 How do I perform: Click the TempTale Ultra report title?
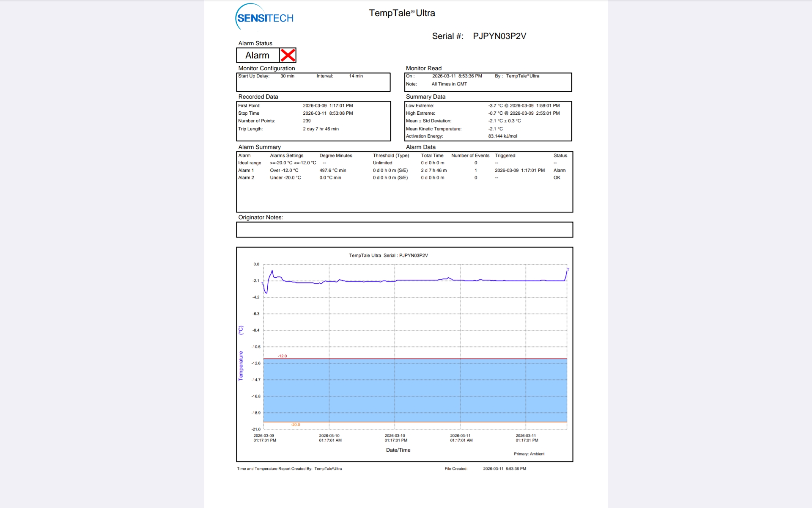tap(402, 13)
